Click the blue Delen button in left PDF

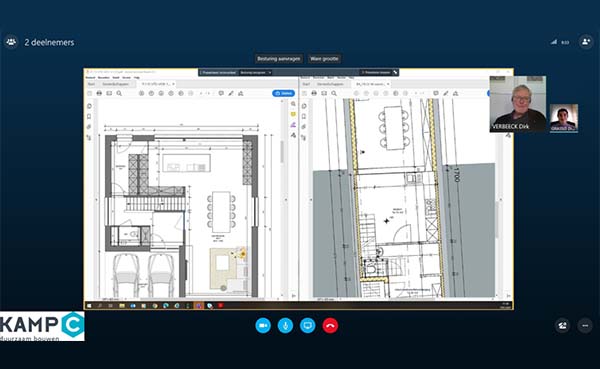(x=284, y=93)
